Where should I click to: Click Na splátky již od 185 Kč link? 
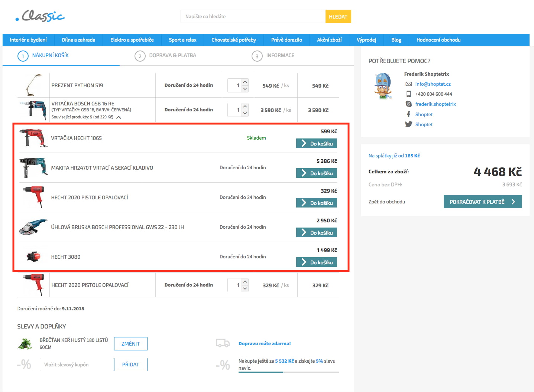(394, 156)
